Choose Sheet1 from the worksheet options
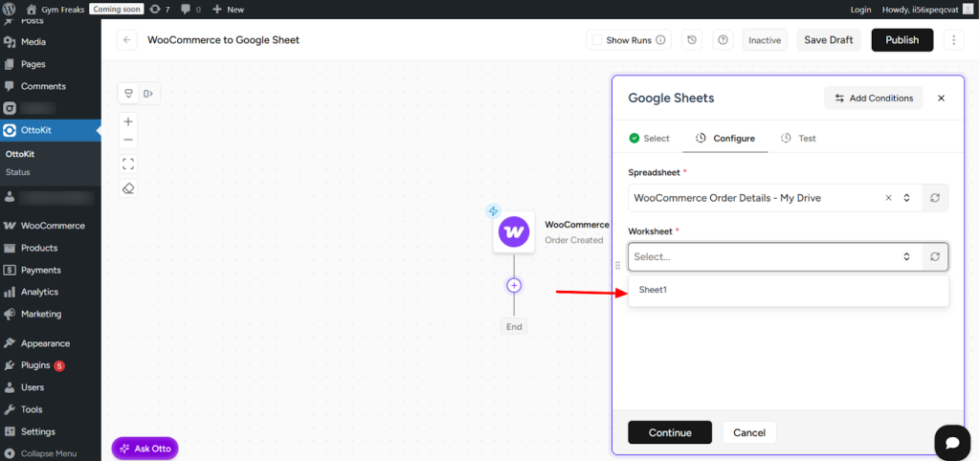This screenshot has height=461, width=980. pyautogui.click(x=654, y=290)
